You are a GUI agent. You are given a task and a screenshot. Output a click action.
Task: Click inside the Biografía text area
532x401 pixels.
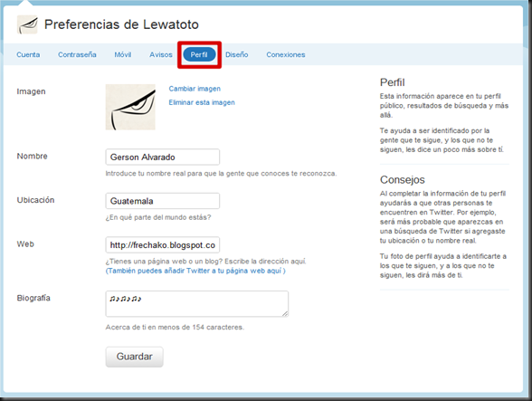pos(197,303)
